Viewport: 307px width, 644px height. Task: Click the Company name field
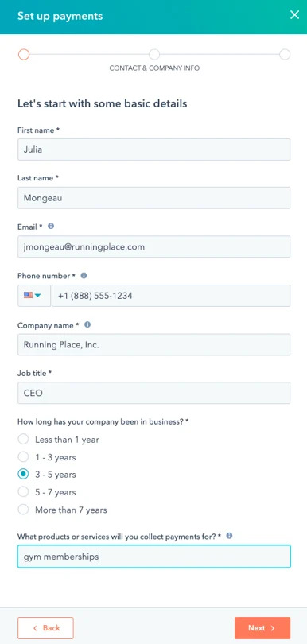coord(153,344)
